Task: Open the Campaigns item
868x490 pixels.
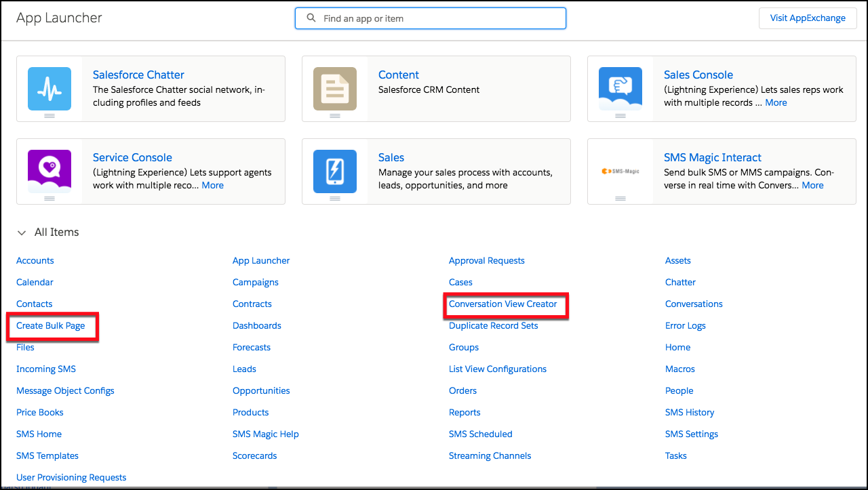Action: point(256,283)
